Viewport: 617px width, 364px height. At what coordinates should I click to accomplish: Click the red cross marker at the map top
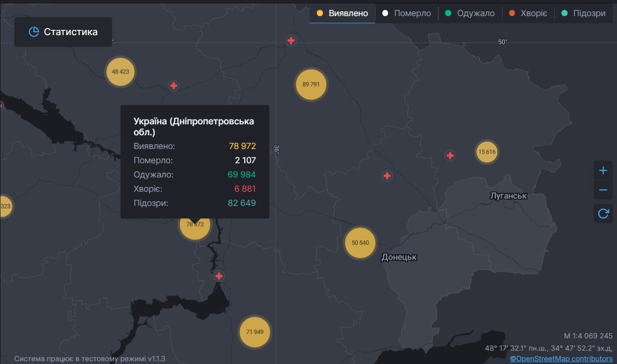pos(291,40)
